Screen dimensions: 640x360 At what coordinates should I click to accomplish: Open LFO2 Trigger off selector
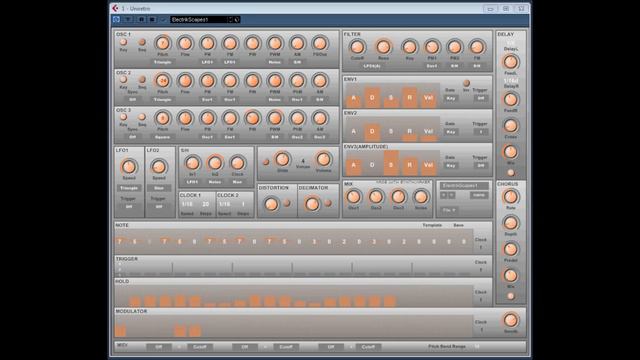coord(158,207)
